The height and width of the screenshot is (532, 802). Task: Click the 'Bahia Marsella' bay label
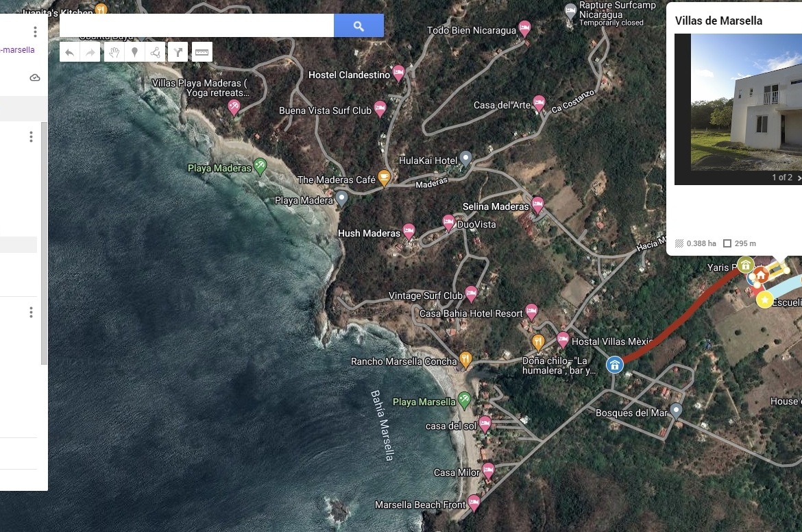coord(382,426)
